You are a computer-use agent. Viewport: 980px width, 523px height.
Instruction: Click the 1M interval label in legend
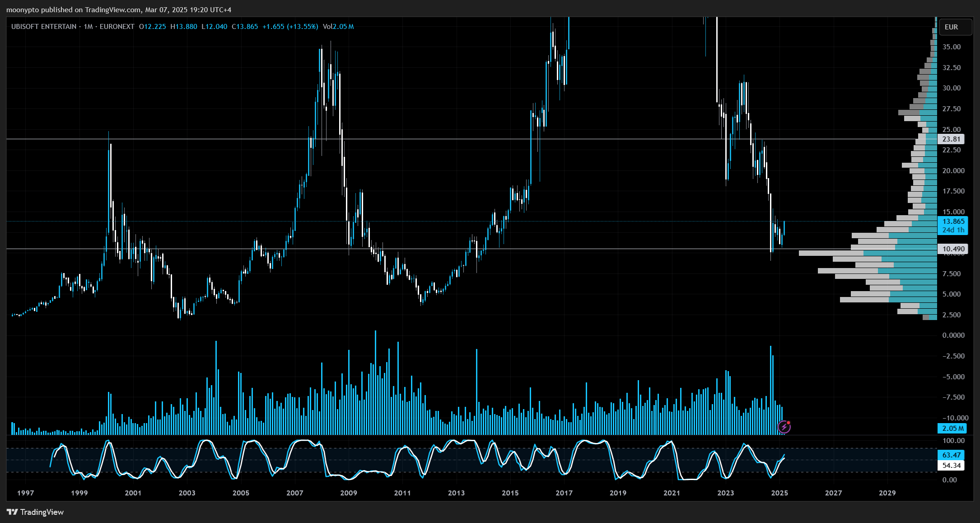[89, 27]
